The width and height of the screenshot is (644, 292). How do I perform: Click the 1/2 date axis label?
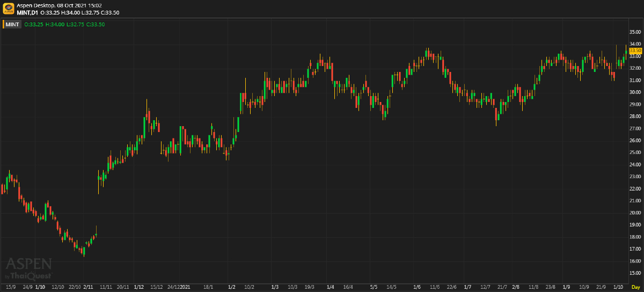pos(231,287)
